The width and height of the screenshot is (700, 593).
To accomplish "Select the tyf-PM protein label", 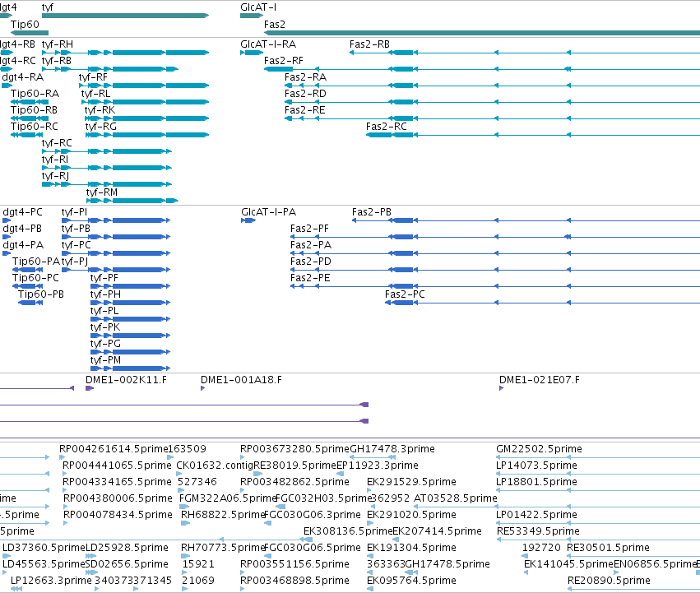I will click(106, 360).
